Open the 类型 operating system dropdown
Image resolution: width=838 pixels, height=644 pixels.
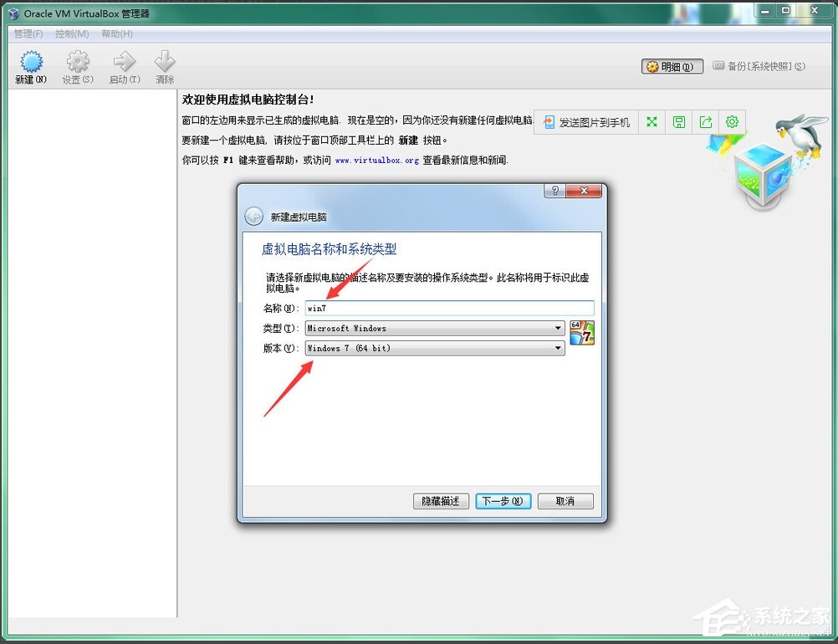[559, 328]
